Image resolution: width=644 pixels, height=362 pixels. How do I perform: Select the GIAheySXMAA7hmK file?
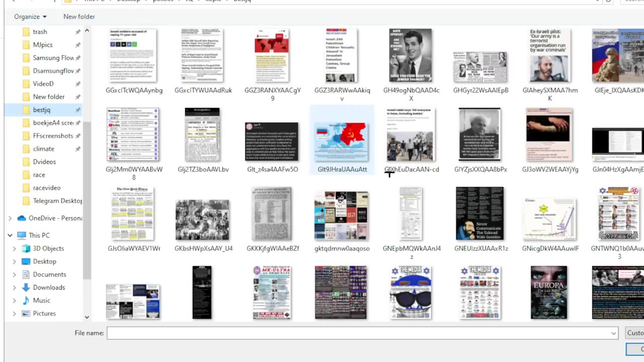(x=550, y=64)
